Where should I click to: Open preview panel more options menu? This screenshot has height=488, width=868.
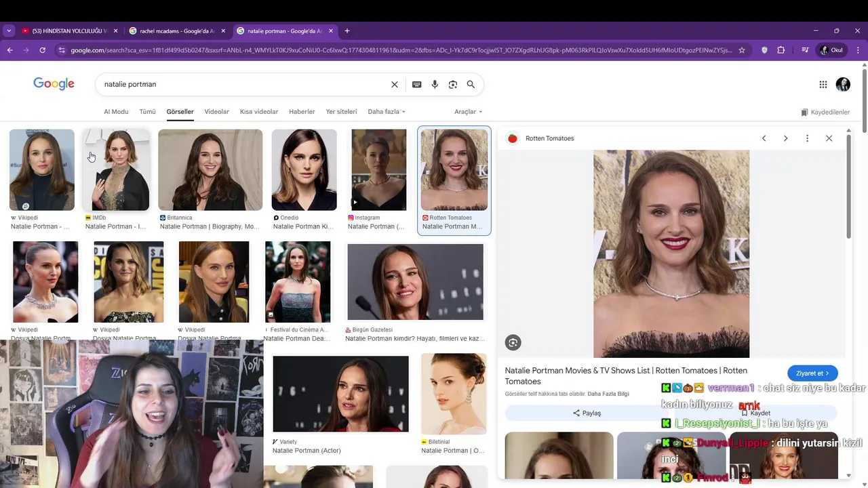[807, 138]
